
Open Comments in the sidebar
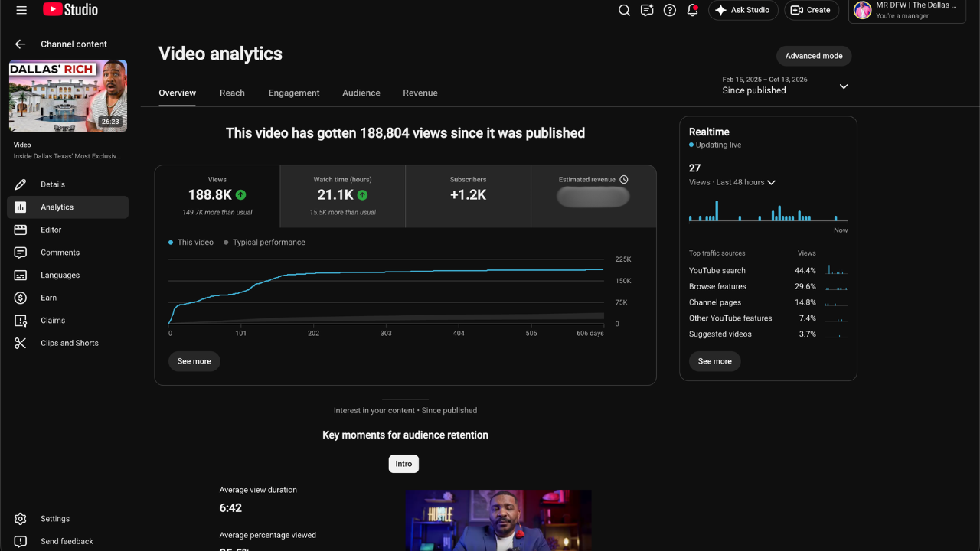point(67,253)
